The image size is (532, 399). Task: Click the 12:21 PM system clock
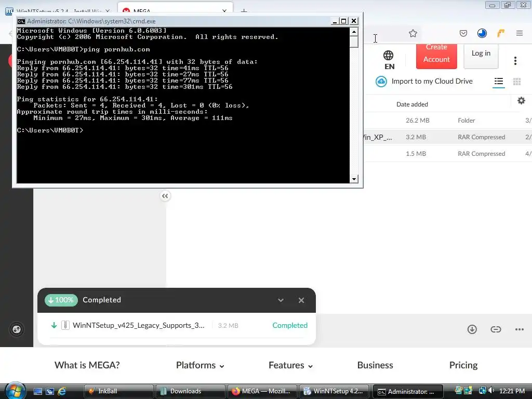point(512,391)
